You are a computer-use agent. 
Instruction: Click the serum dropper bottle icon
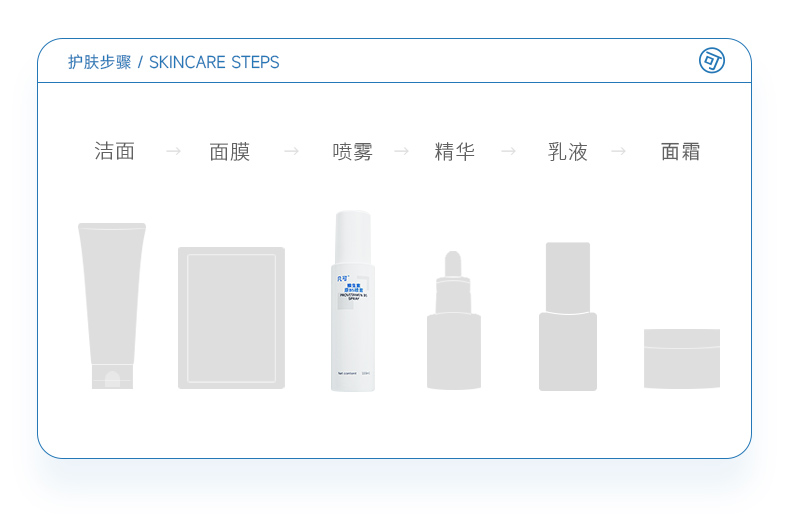point(453,320)
